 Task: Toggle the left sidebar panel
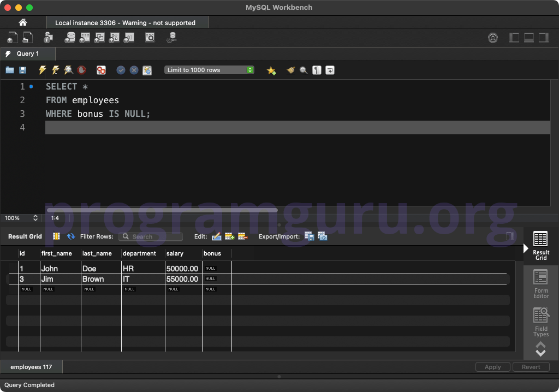(514, 38)
